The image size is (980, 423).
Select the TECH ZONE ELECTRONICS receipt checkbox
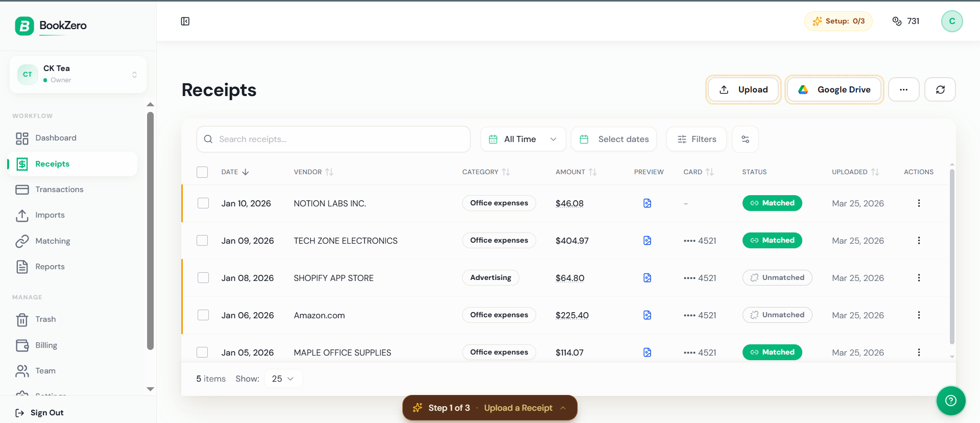click(202, 241)
